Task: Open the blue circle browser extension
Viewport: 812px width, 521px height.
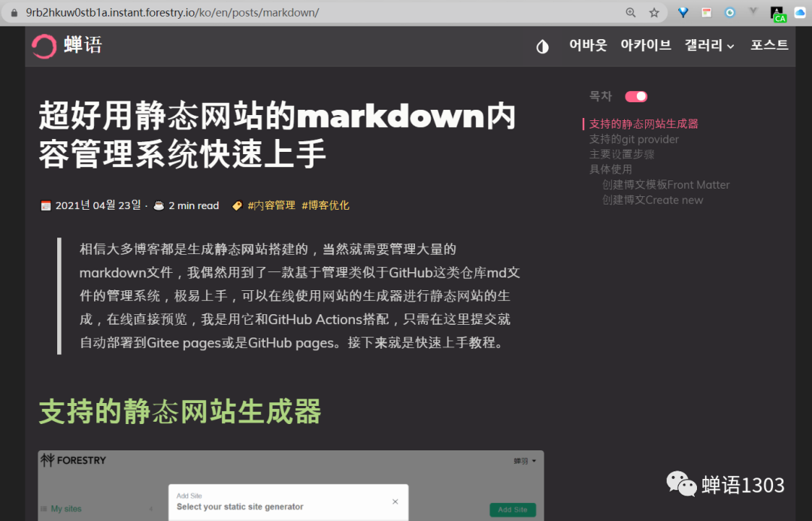Action: pos(729,13)
